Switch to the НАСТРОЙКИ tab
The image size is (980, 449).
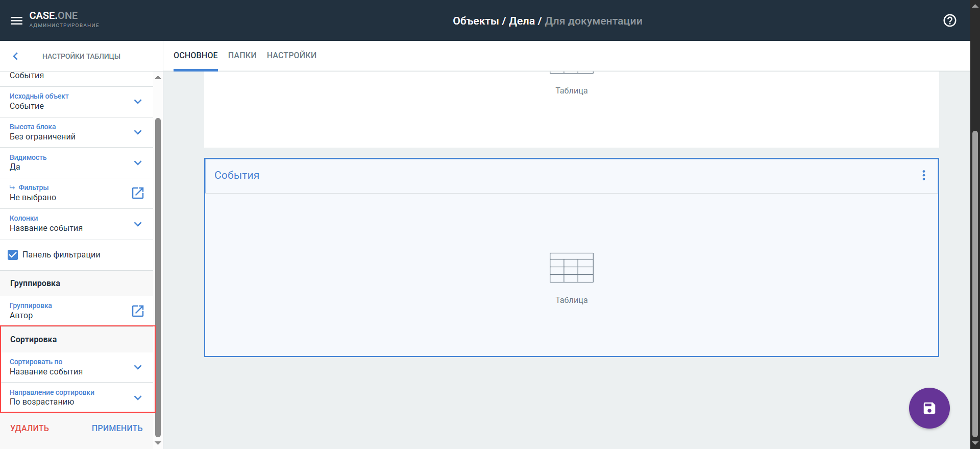click(291, 56)
